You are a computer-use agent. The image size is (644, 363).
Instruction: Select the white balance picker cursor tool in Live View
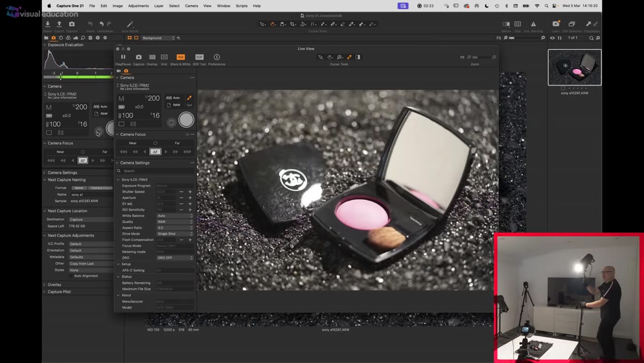tap(349, 57)
